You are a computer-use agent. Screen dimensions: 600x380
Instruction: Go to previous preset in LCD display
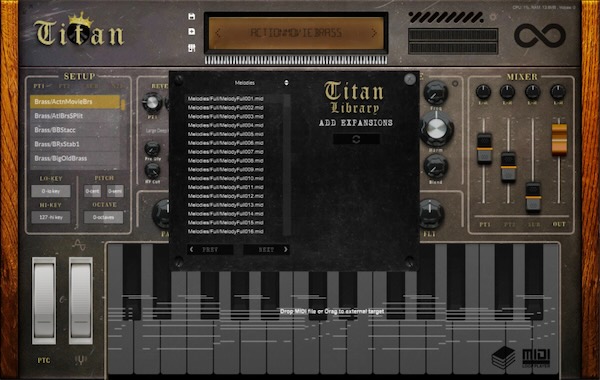(218, 33)
